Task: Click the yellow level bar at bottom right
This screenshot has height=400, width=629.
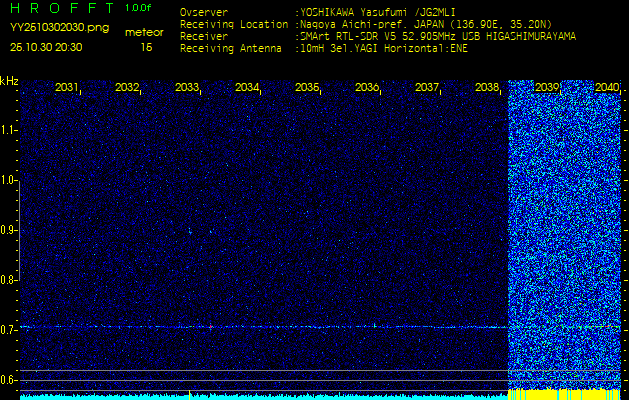Action: (564, 394)
